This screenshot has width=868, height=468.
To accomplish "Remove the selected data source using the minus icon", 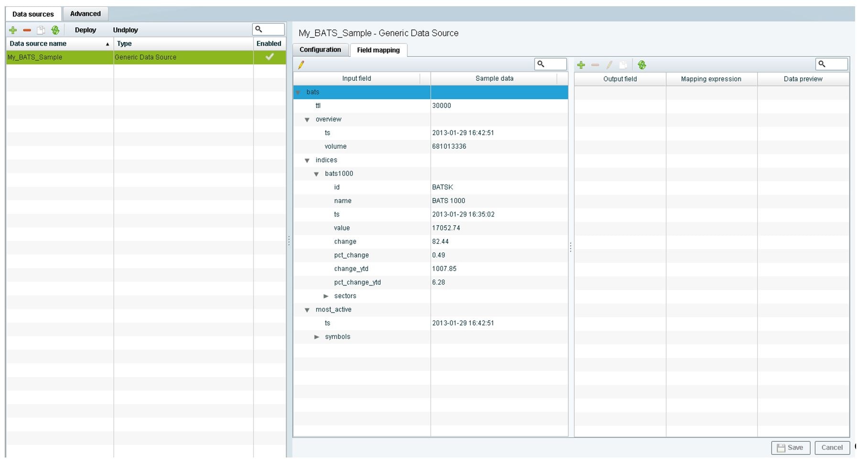I will tap(27, 30).
